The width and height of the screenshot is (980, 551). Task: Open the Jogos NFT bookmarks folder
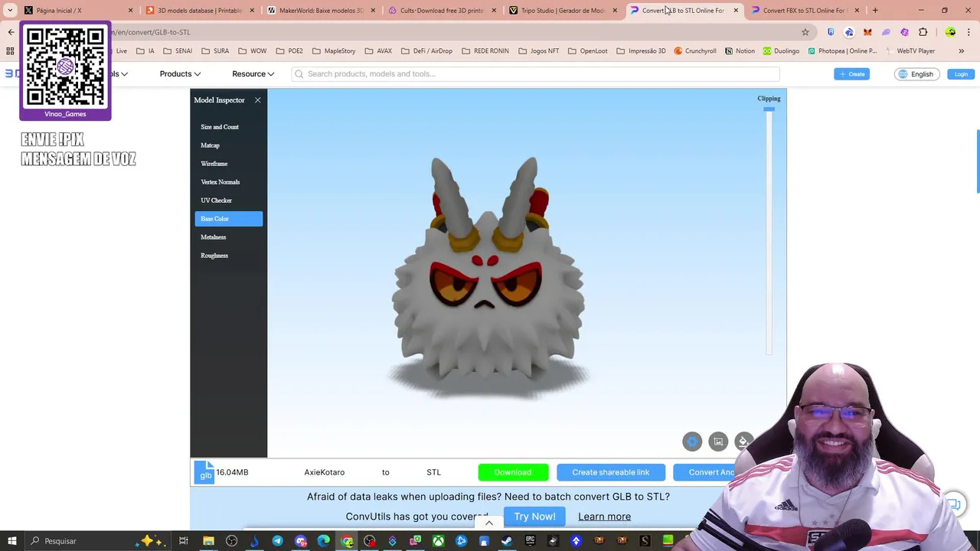coord(538,51)
